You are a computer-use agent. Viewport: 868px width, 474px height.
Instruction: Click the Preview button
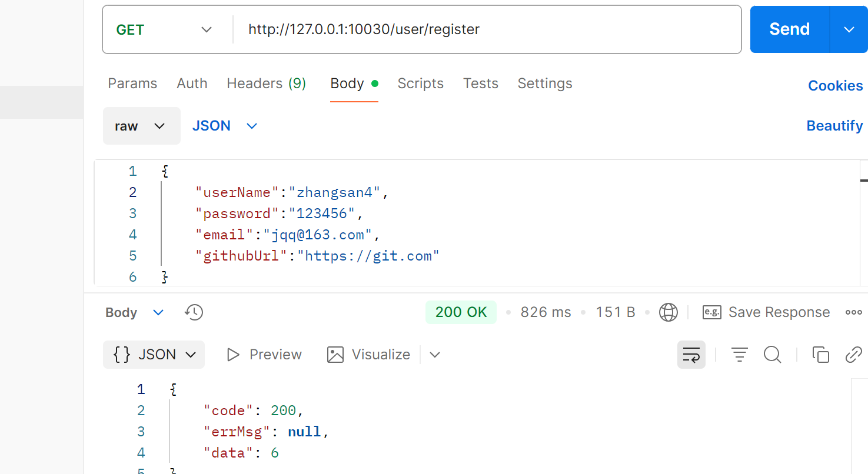(x=264, y=355)
